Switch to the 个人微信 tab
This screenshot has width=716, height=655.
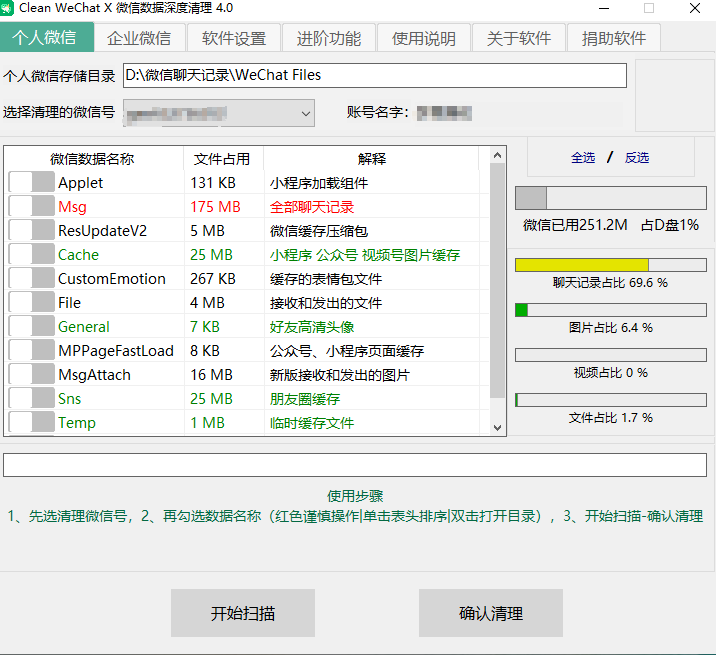click(x=47, y=37)
